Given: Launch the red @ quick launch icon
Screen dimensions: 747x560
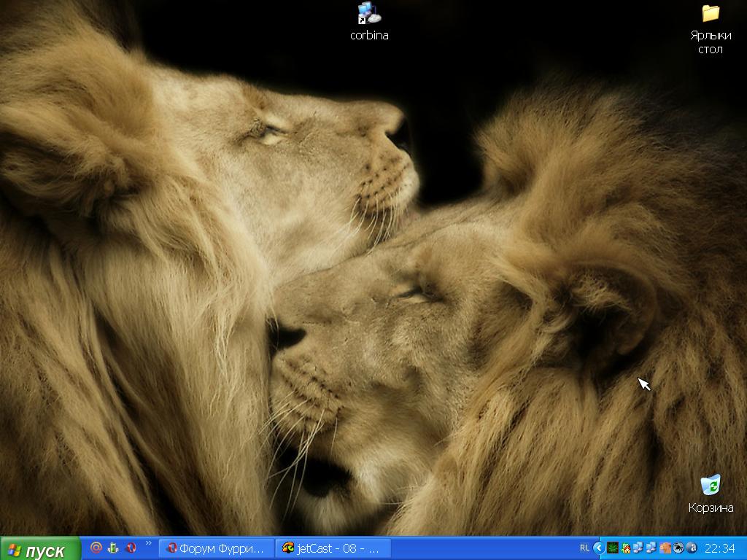Looking at the screenshot, I should (x=96, y=548).
